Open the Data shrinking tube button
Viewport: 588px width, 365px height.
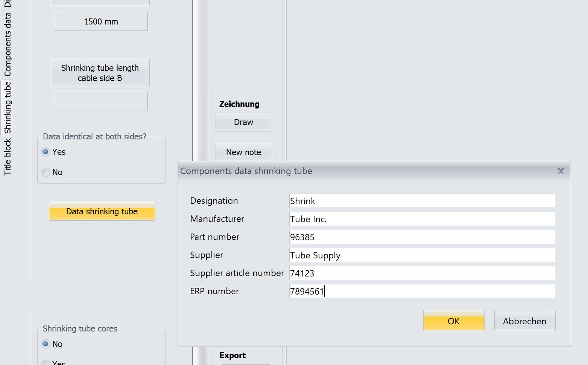[102, 211]
